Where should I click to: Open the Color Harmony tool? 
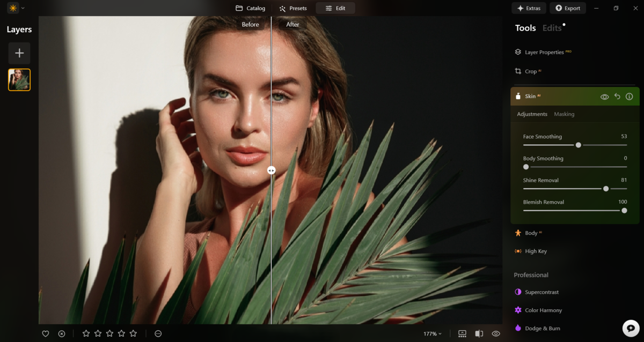(544, 310)
